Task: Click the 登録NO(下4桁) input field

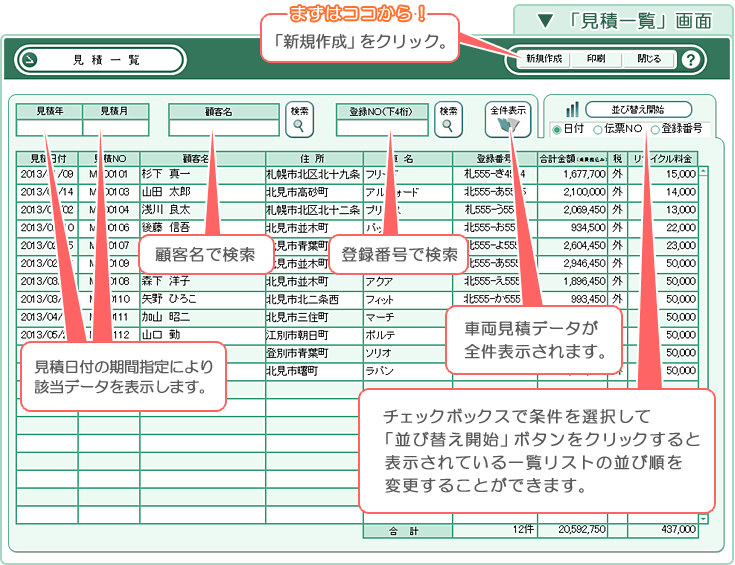Action: pos(382,128)
